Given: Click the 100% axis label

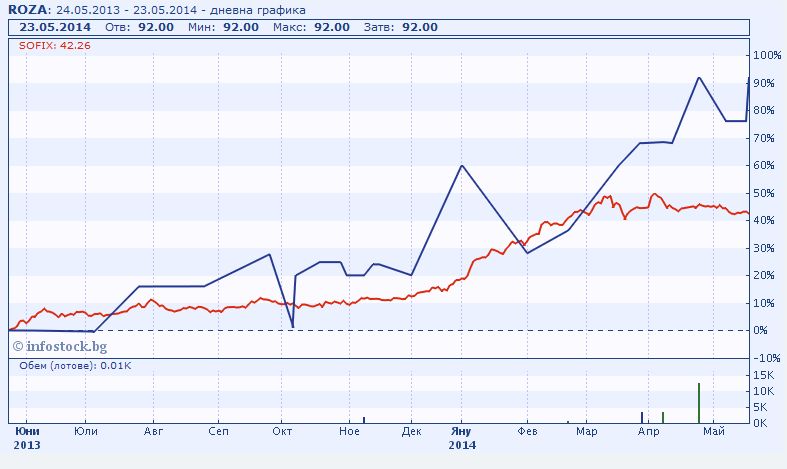Looking at the screenshot, I should click(767, 55).
